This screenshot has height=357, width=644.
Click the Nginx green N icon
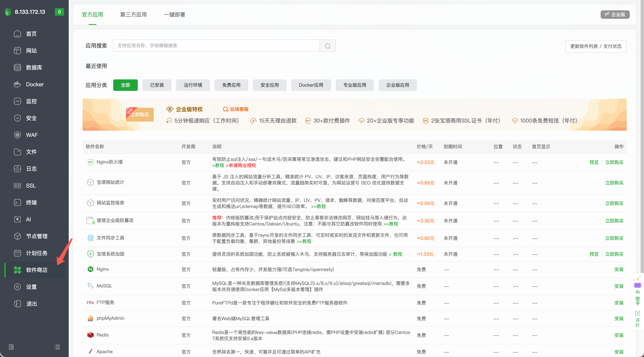90,269
